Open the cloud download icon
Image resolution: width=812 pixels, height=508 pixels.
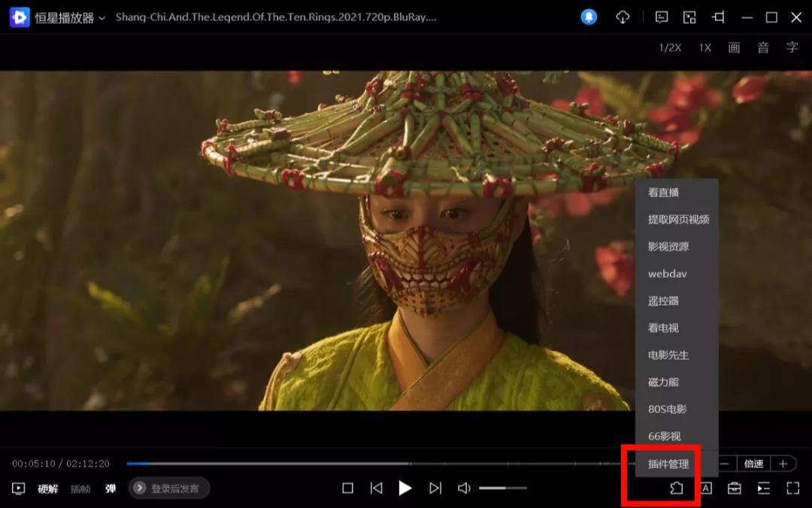click(x=623, y=17)
